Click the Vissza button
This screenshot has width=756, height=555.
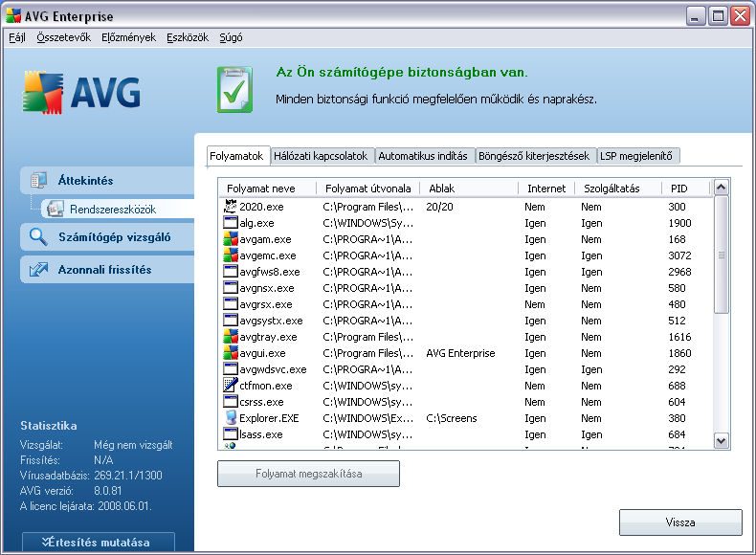point(680,522)
